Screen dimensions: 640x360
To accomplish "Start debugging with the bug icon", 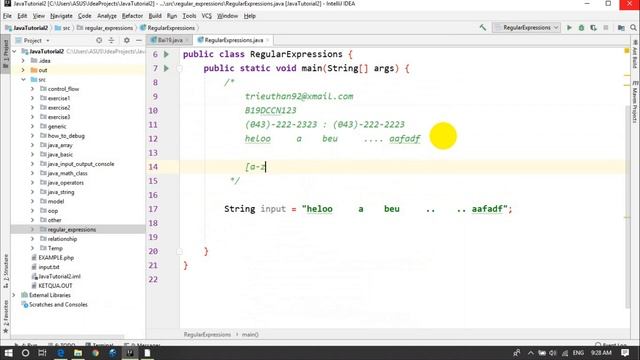I will point(581,28).
